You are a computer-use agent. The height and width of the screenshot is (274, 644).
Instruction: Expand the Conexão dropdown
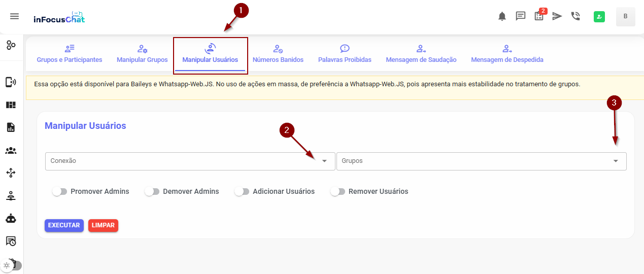(190, 161)
